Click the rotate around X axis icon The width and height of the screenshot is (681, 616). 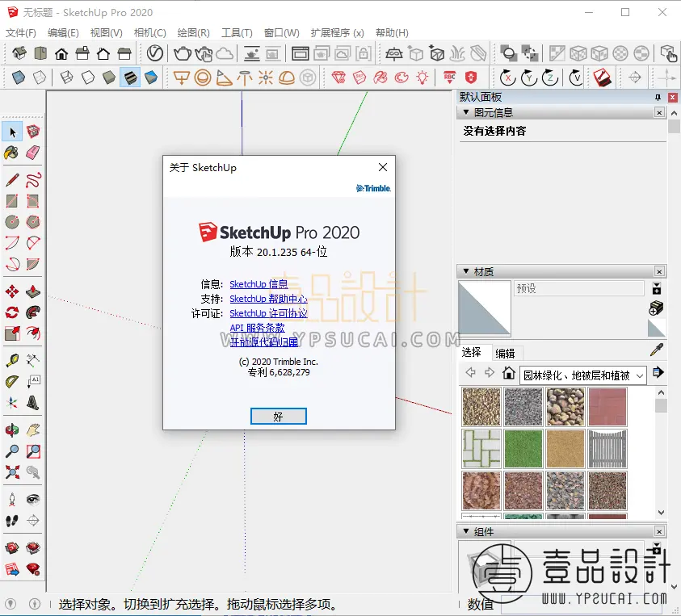507,78
